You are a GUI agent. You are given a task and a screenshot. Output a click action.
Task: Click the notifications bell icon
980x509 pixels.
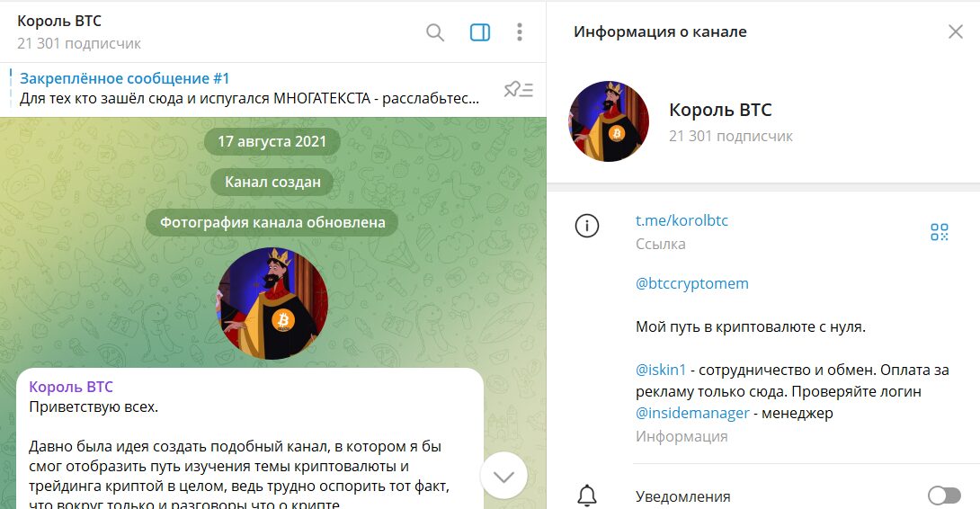[587, 496]
